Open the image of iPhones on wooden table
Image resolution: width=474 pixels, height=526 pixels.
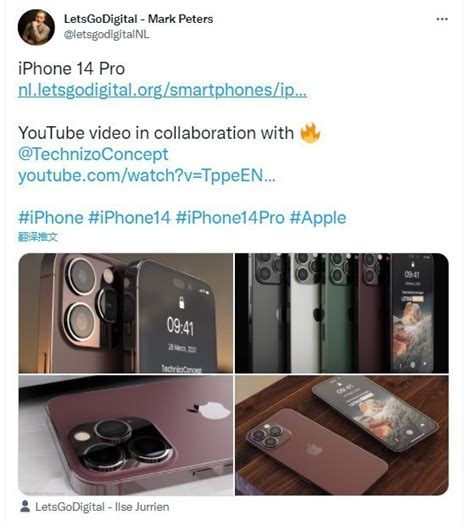pos(342,435)
